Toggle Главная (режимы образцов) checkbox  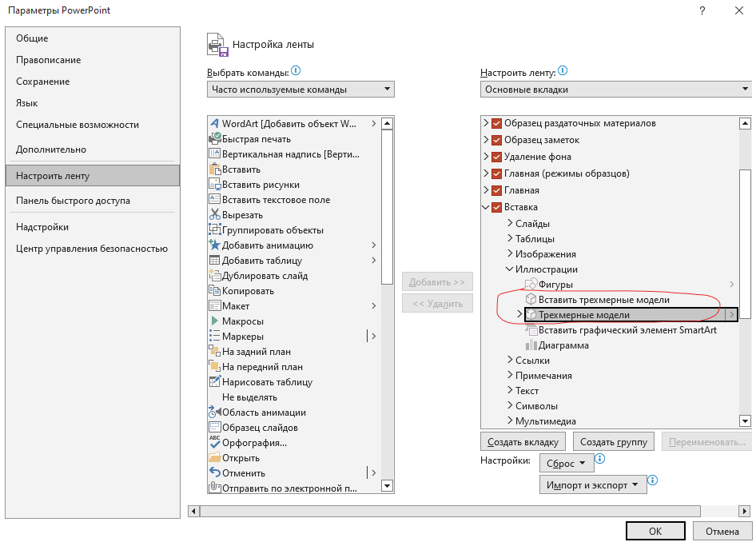coord(496,173)
